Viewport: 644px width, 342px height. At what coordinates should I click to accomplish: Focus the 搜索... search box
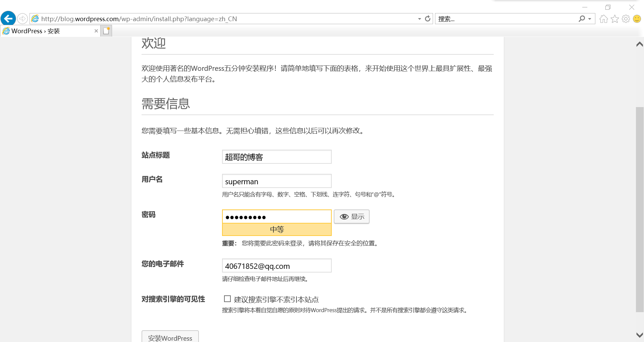click(506, 19)
